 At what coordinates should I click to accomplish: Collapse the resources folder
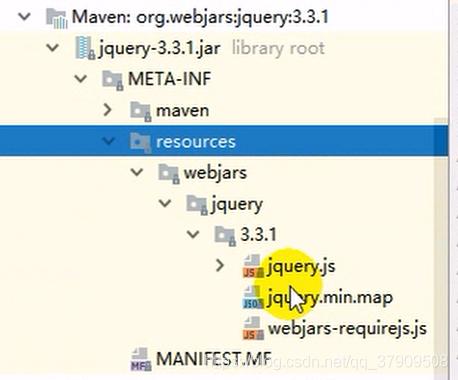pos(108,141)
